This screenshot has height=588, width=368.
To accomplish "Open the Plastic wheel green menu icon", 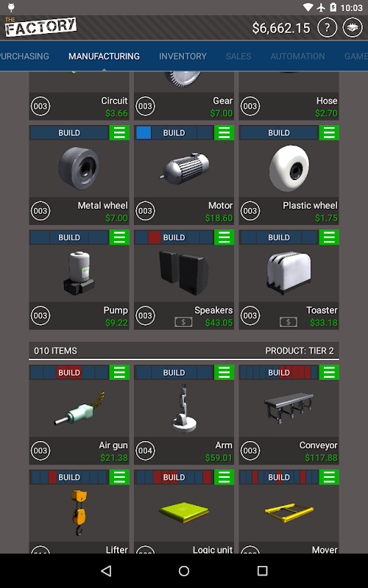I will click(x=329, y=133).
